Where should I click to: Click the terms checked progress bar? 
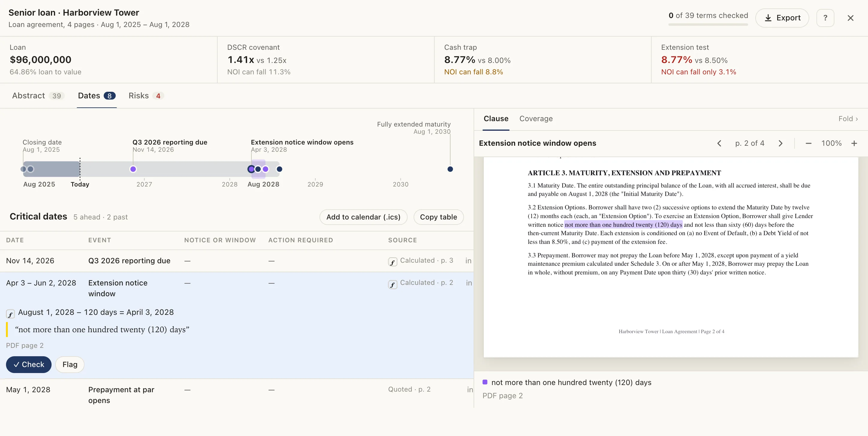(708, 24)
